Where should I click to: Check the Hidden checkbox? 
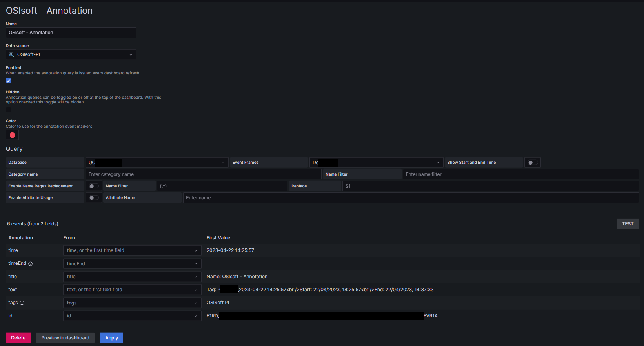pos(8,110)
